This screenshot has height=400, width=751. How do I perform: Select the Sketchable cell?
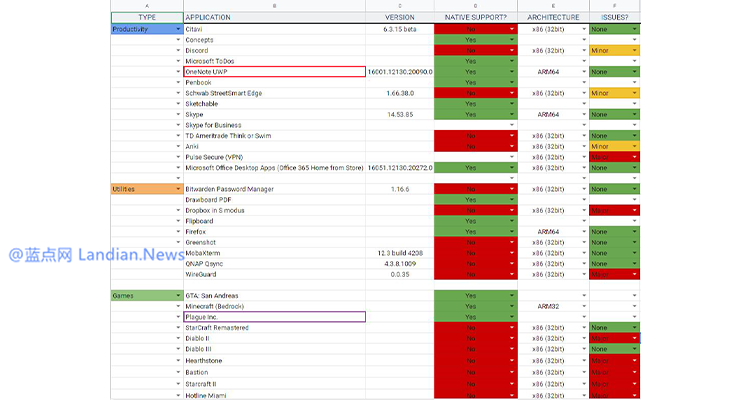coord(274,104)
